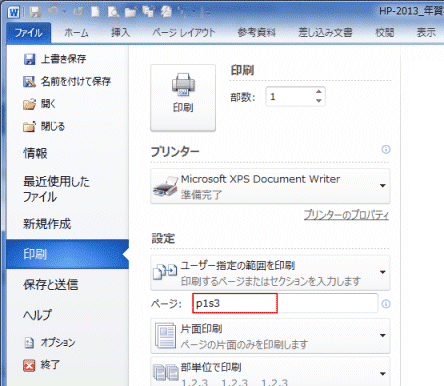444x386 pixels.
Task: Click the Redo icon in quick access toolbar
Action: pos(78,12)
